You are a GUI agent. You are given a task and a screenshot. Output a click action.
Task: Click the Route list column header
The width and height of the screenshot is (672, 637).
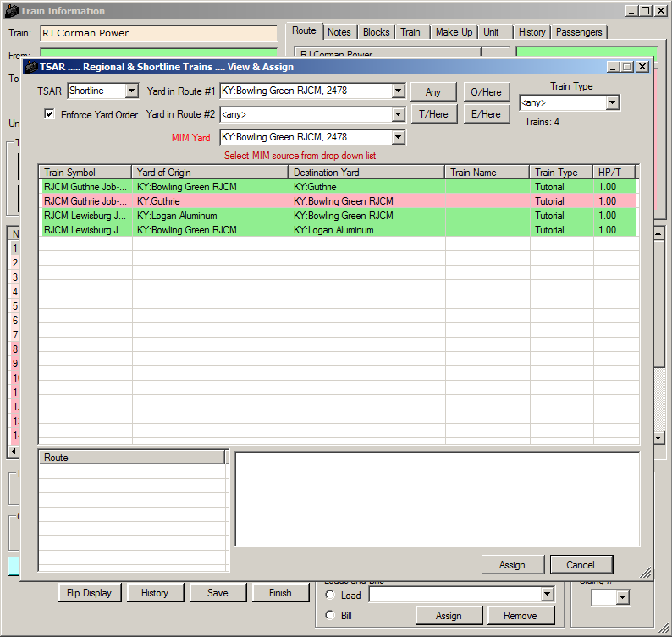pos(132,457)
